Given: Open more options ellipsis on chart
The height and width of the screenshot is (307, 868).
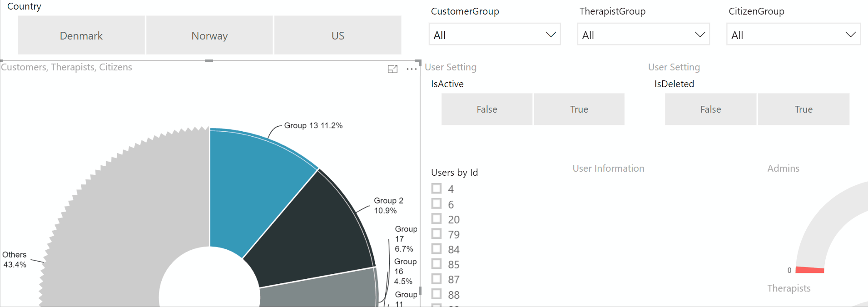Looking at the screenshot, I should point(412,69).
